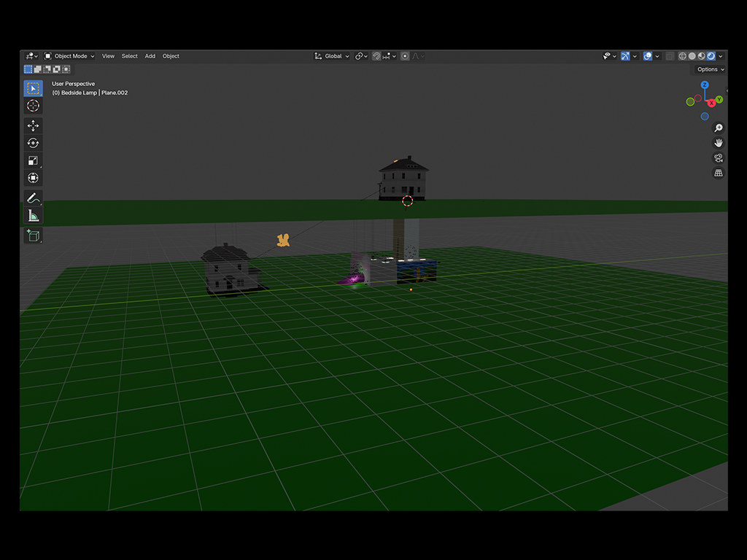This screenshot has height=560, width=747.
Task: Choose the Measure tool
Action: (33, 215)
